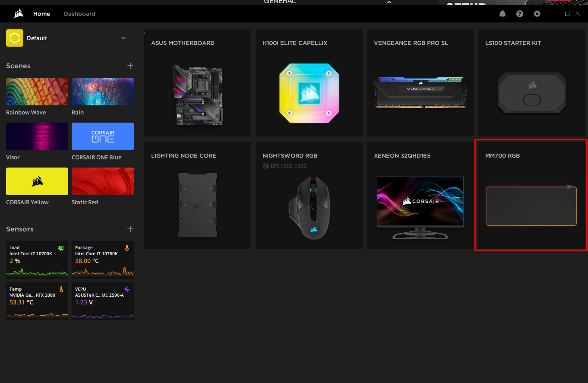Collapse the General panel chevron at top
The width and height of the screenshot is (588, 383).
coord(389,2)
